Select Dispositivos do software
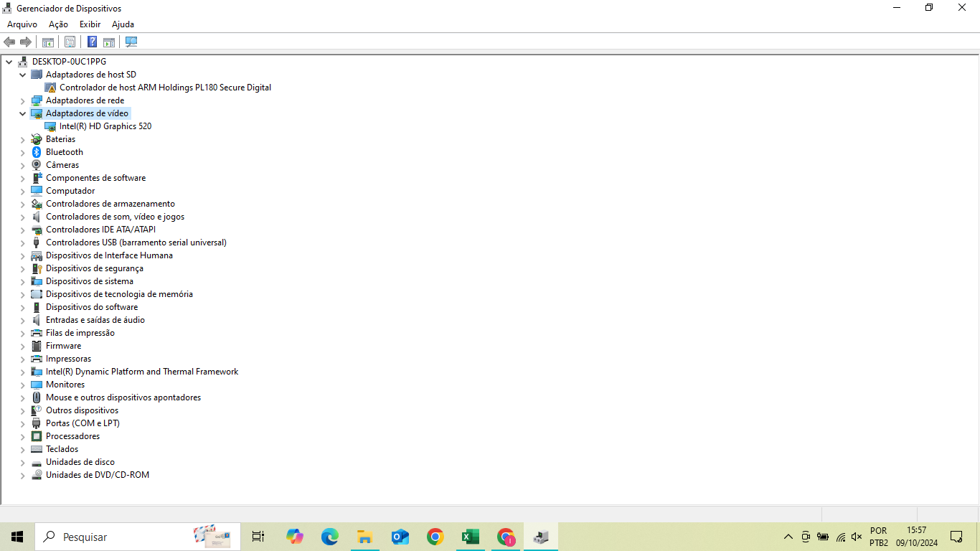The height and width of the screenshot is (551, 980). [x=92, y=307]
